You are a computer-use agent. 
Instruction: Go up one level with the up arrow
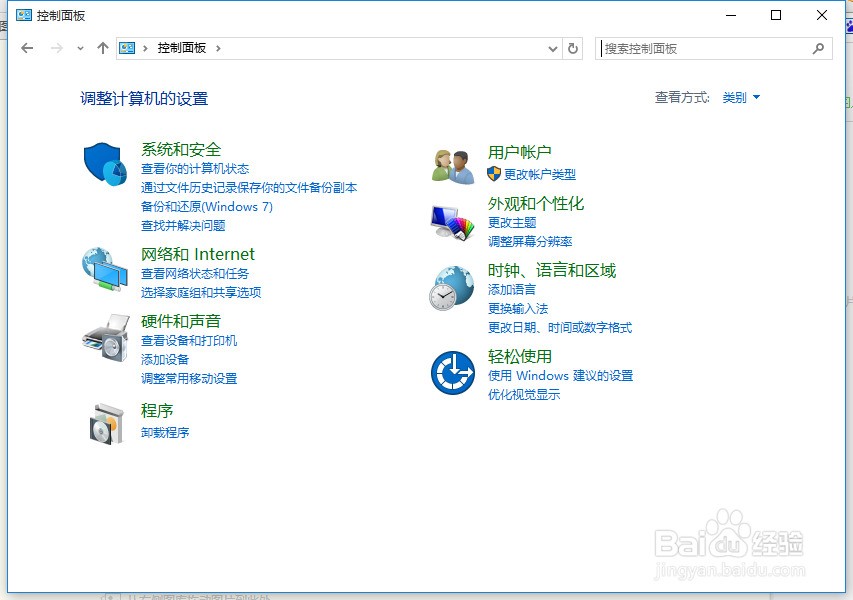(x=102, y=48)
